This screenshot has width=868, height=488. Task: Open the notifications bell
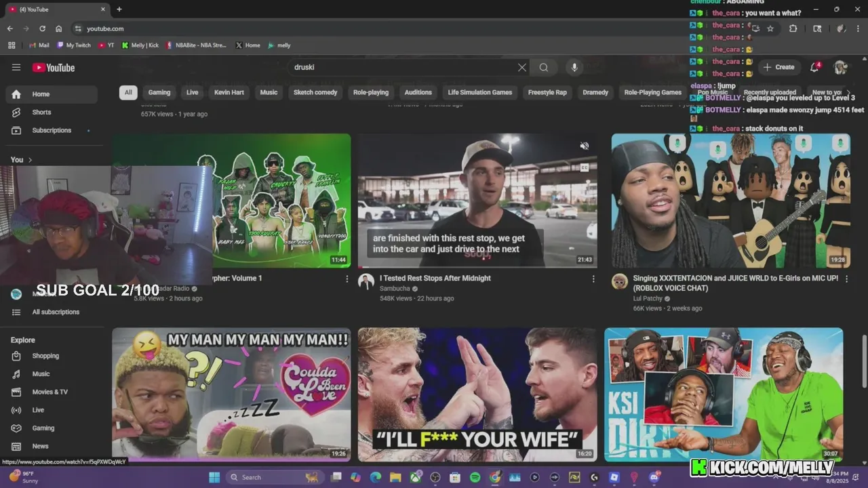click(815, 67)
